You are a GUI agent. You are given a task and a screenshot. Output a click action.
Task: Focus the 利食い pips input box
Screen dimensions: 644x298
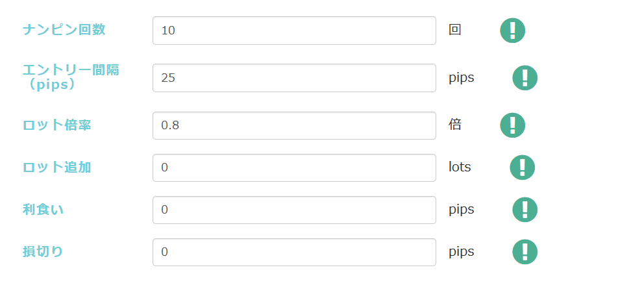coord(294,210)
